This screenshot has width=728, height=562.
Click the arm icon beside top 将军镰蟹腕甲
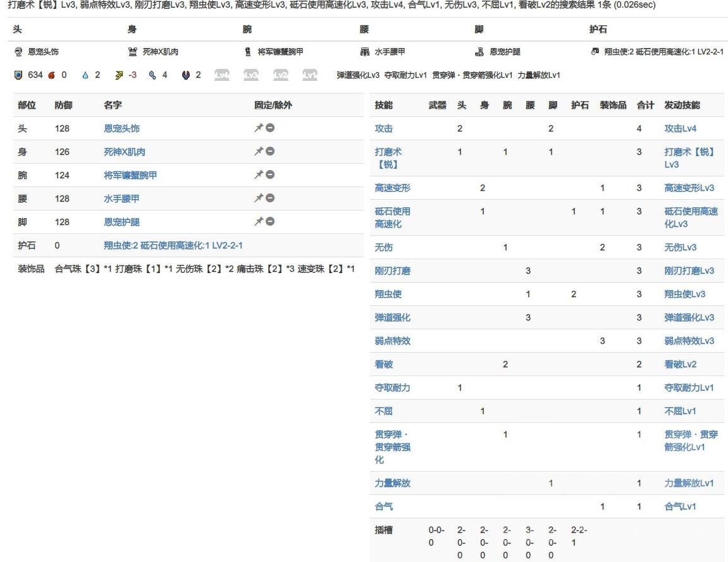pyautogui.click(x=248, y=52)
